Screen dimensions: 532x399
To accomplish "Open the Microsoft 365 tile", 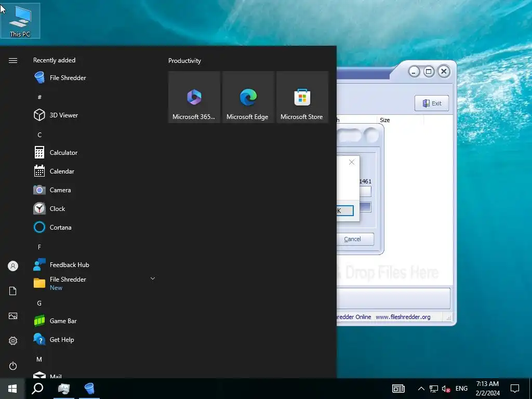I will tap(194, 97).
